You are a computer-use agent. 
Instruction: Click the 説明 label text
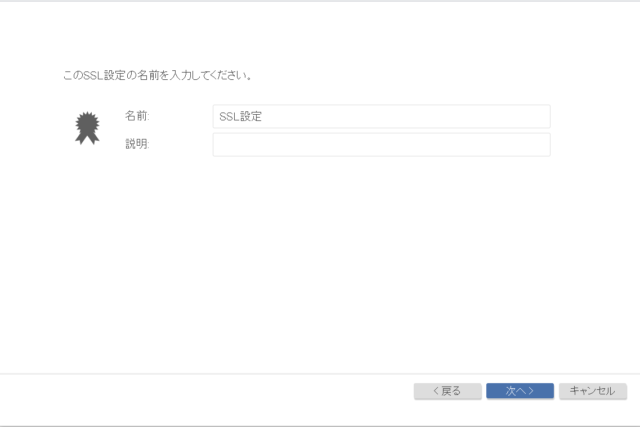pos(137,144)
